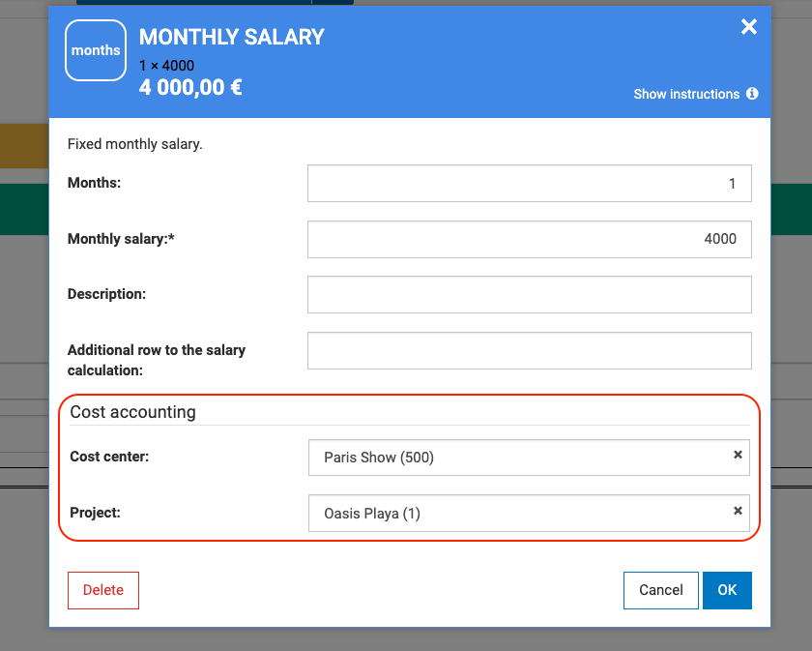Focus the Months input field
The image size is (812, 651).
529,183
